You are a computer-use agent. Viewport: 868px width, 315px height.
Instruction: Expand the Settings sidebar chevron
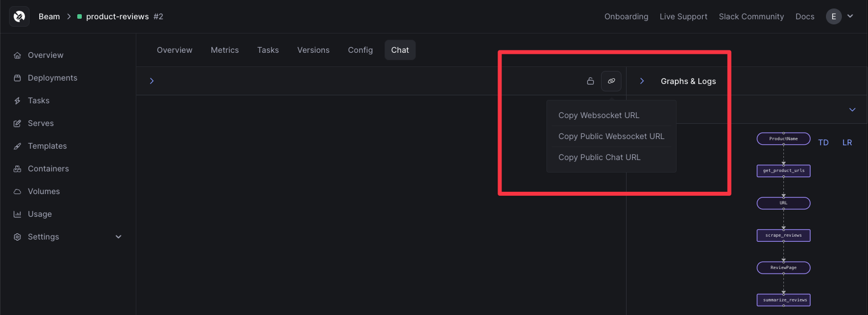click(x=119, y=237)
